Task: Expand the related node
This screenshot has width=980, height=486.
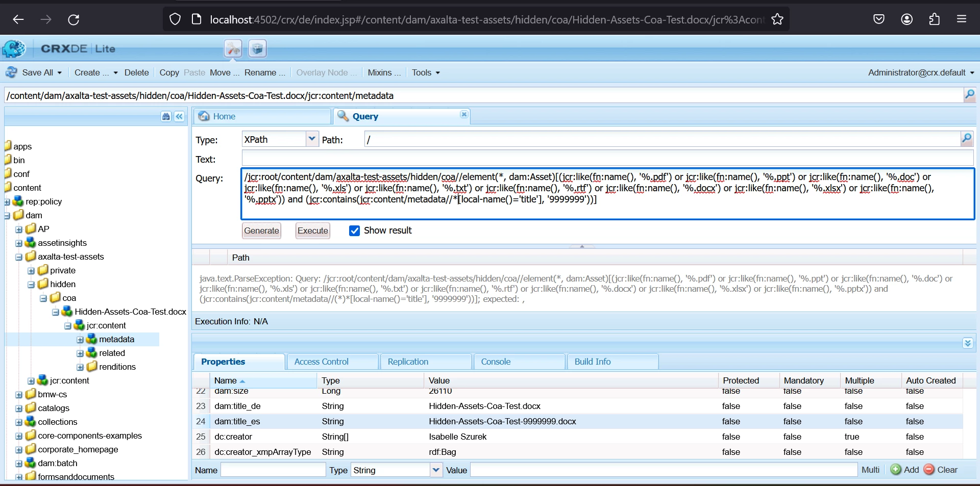Action: point(80,353)
